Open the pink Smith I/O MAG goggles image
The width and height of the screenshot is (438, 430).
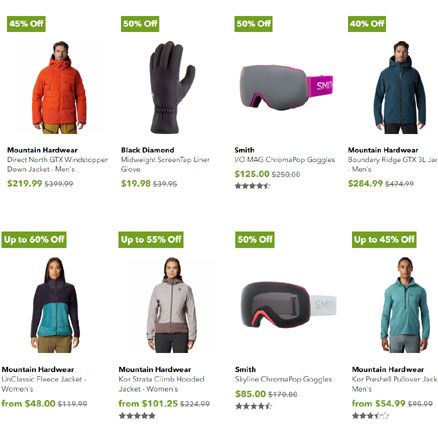286,87
